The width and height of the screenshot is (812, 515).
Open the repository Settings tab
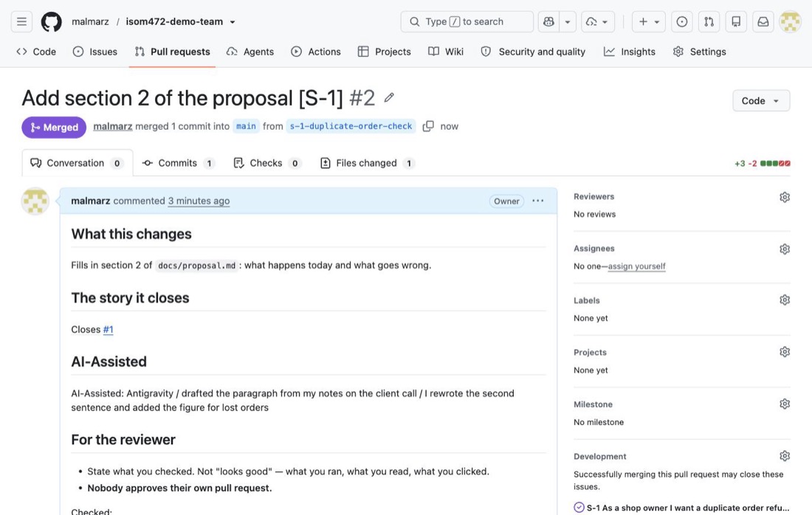[x=700, y=52]
